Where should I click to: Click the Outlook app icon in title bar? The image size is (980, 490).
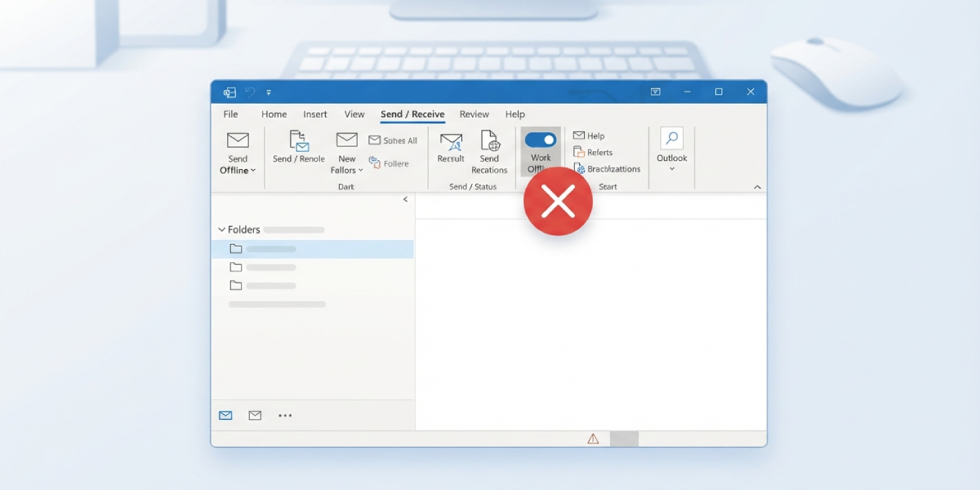pyautogui.click(x=229, y=92)
